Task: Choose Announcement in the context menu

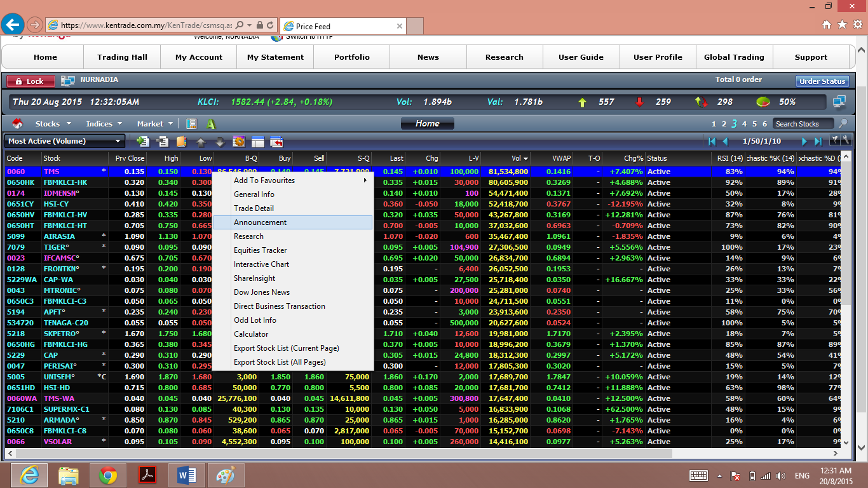Action: pyautogui.click(x=292, y=222)
